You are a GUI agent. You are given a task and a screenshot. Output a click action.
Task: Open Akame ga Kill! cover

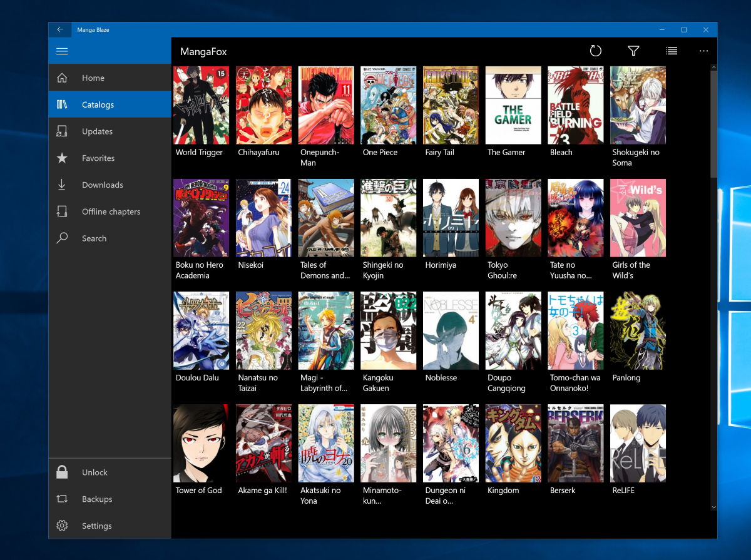click(x=263, y=443)
